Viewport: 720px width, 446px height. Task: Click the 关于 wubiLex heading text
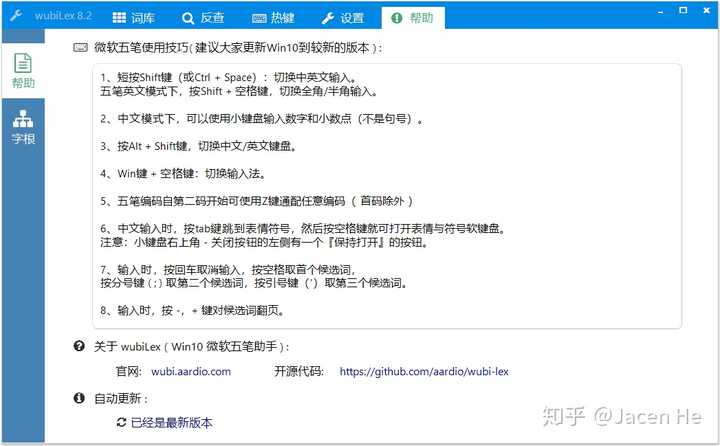pyautogui.click(x=191, y=346)
